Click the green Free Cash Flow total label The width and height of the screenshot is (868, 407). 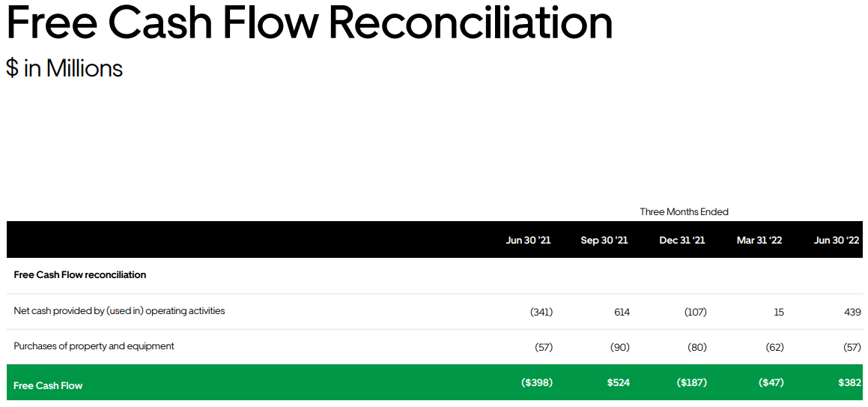[x=48, y=385]
